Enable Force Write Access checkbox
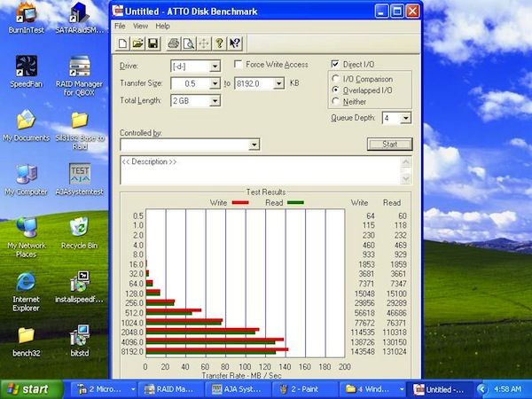Image resolution: width=532 pixels, height=399 pixels. tap(239, 64)
